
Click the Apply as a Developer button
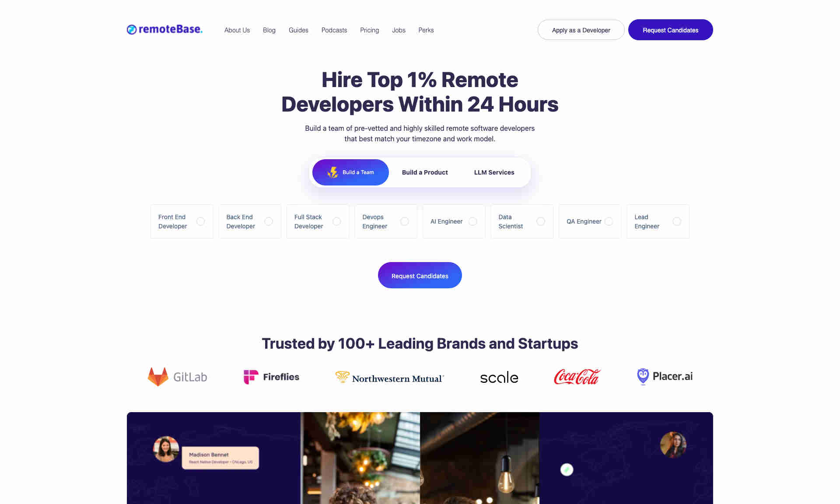[x=580, y=30]
